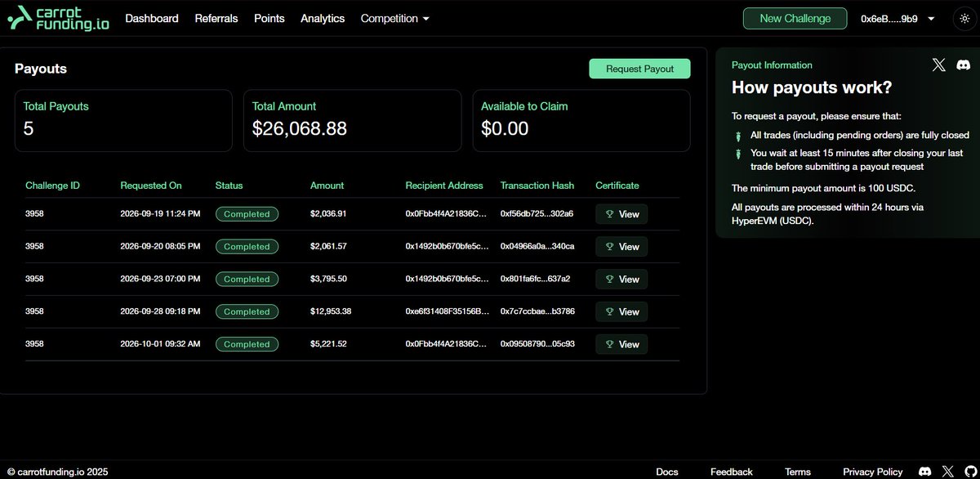Click the Amount column header
980x479 pixels.
coord(327,186)
